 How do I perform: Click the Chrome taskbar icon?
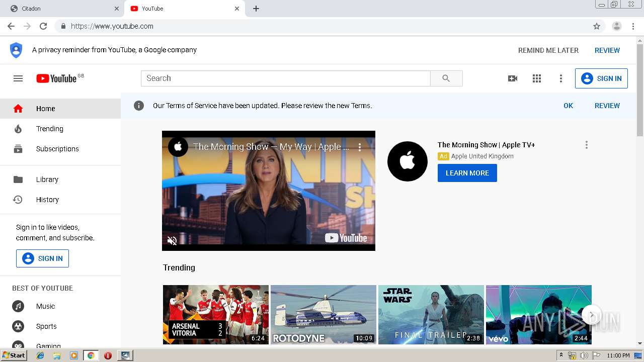[x=91, y=355]
